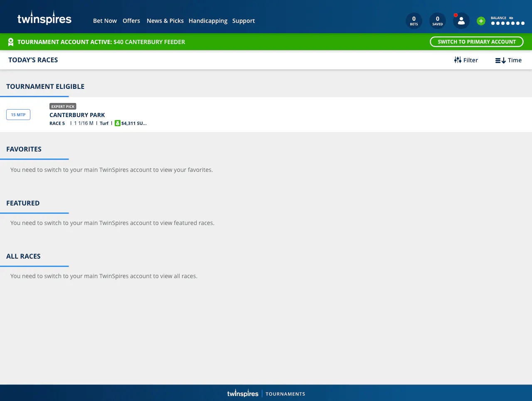Click the Today's Races title

[33, 60]
